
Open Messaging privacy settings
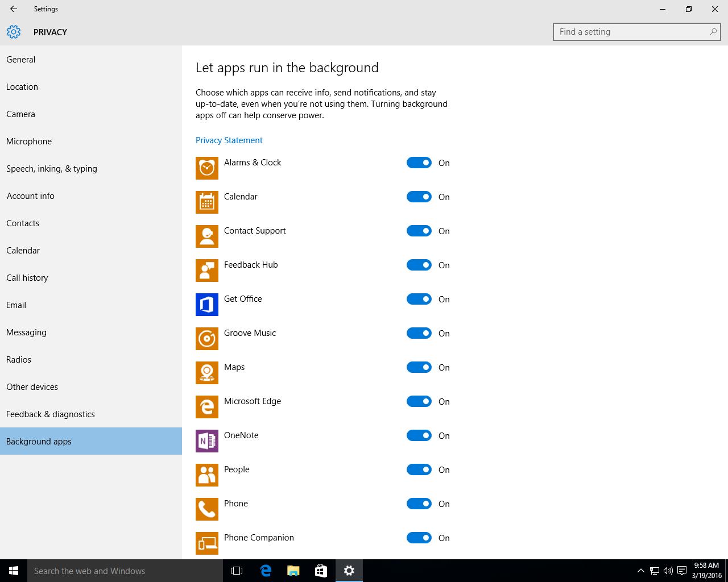(91, 332)
